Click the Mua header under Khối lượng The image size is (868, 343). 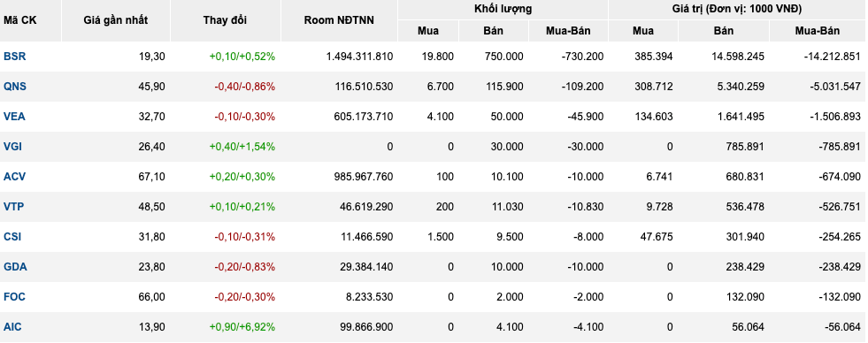428,31
